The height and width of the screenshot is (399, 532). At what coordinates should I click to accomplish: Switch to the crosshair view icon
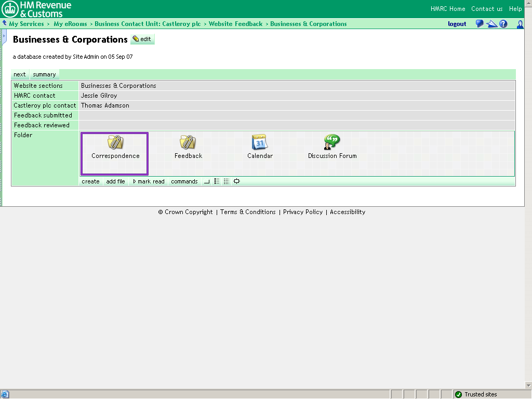click(237, 181)
